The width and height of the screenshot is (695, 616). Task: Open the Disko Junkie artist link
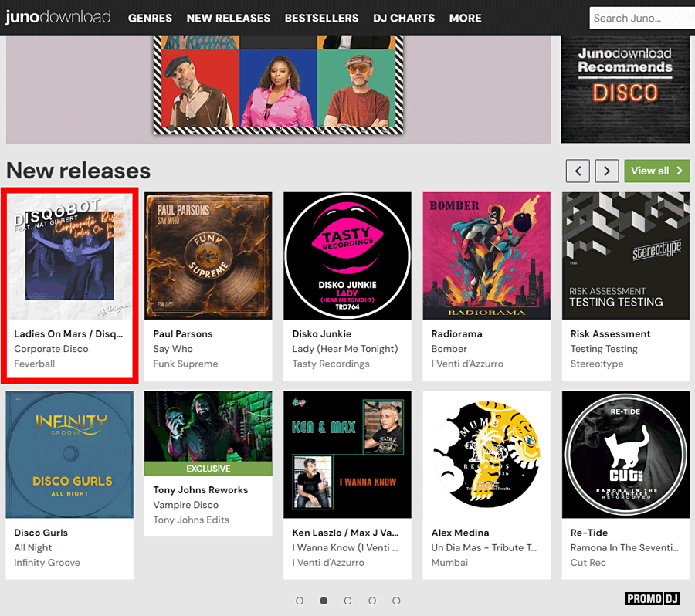pyautogui.click(x=322, y=334)
